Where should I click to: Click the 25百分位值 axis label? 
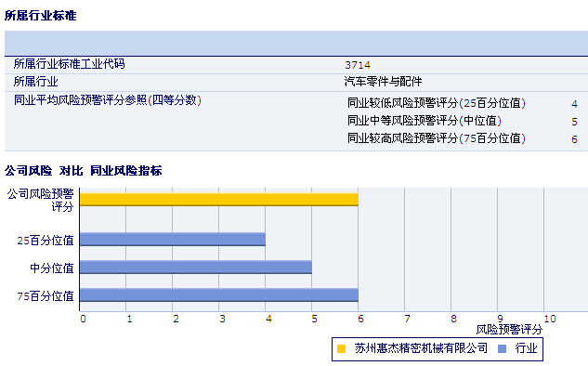pyautogui.click(x=46, y=241)
